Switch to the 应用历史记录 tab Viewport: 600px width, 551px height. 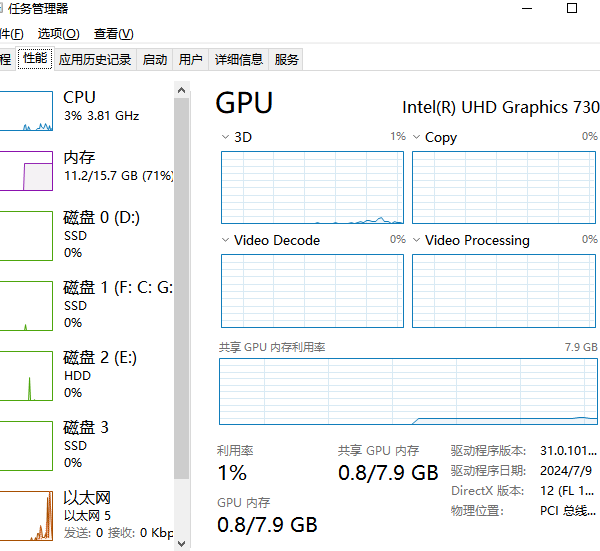point(95,59)
